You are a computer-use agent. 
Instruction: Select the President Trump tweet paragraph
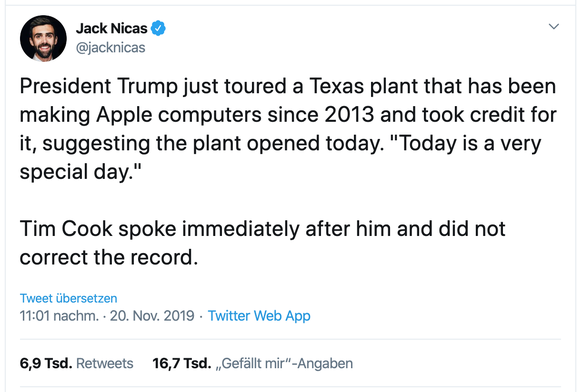(288, 129)
